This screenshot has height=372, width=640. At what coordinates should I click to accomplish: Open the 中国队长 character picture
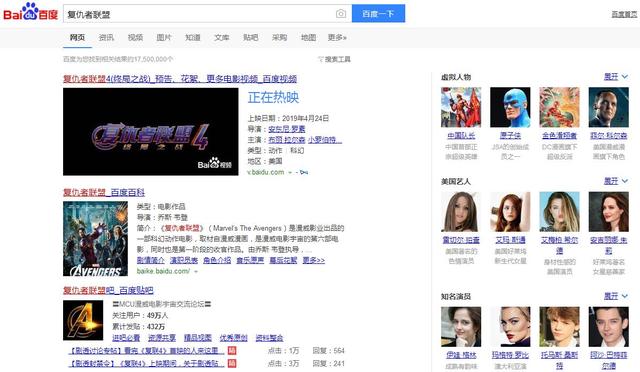coord(461,107)
